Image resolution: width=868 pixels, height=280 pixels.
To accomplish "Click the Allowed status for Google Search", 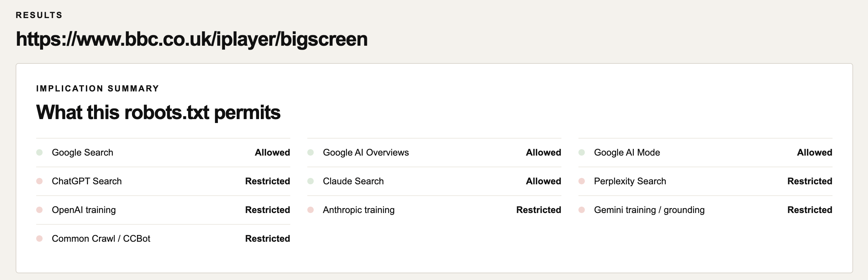I will (x=272, y=152).
